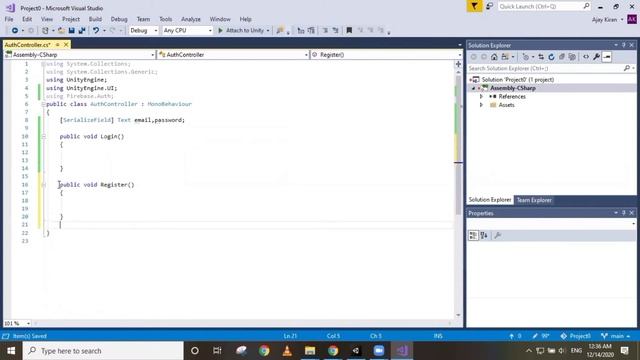Click the bookmark toggle icon in toolbar
This screenshot has height=360, width=640.
(349, 31)
